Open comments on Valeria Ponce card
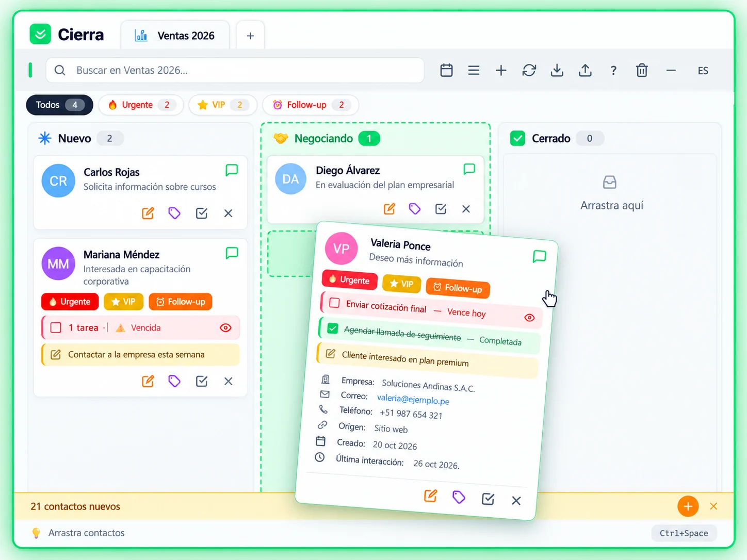747x560 pixels. (x=539, y=256)
